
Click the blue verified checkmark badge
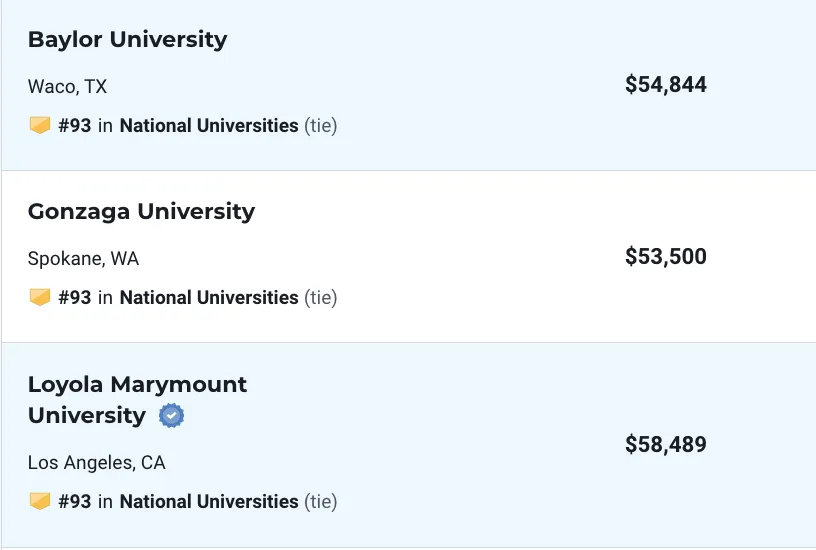pos(171,416)
